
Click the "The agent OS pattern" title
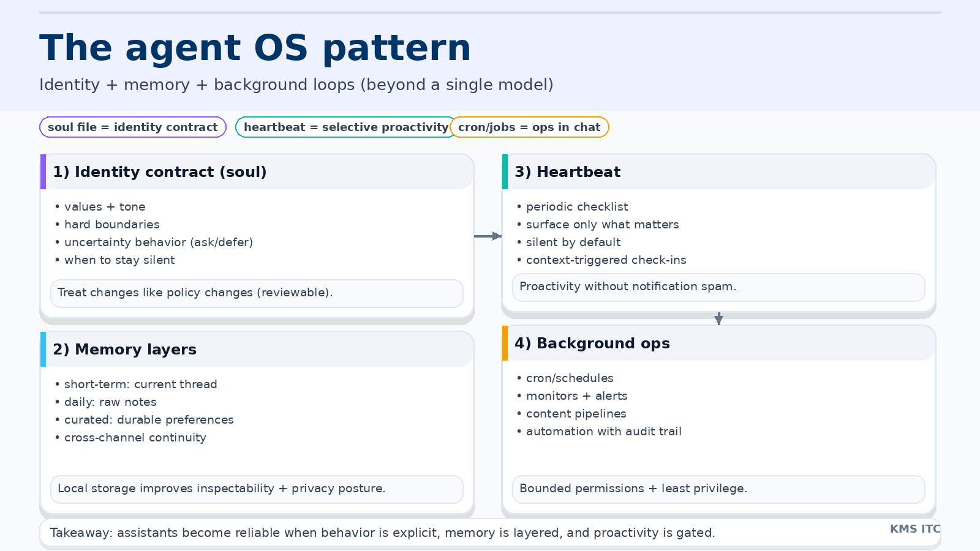click(255, 48)
